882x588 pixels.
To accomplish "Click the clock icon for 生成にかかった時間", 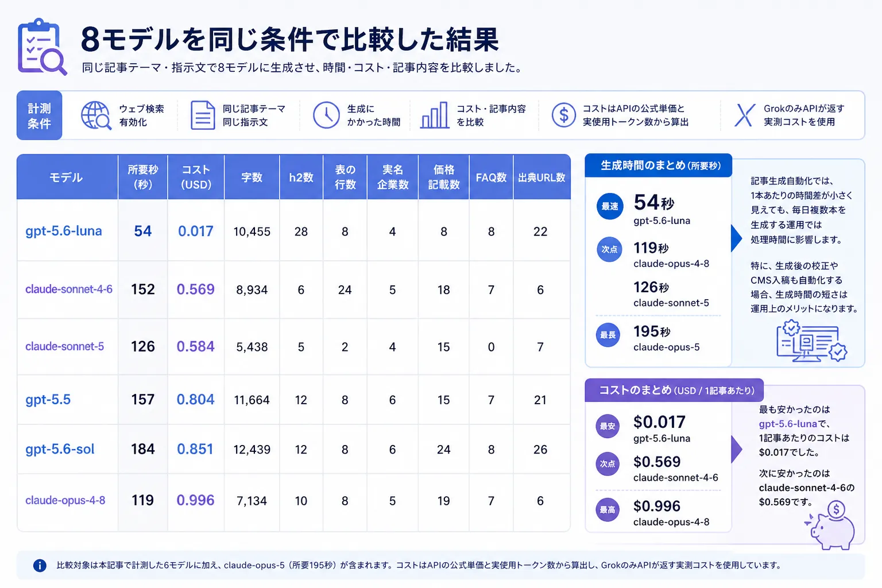I will pos(326,115).
